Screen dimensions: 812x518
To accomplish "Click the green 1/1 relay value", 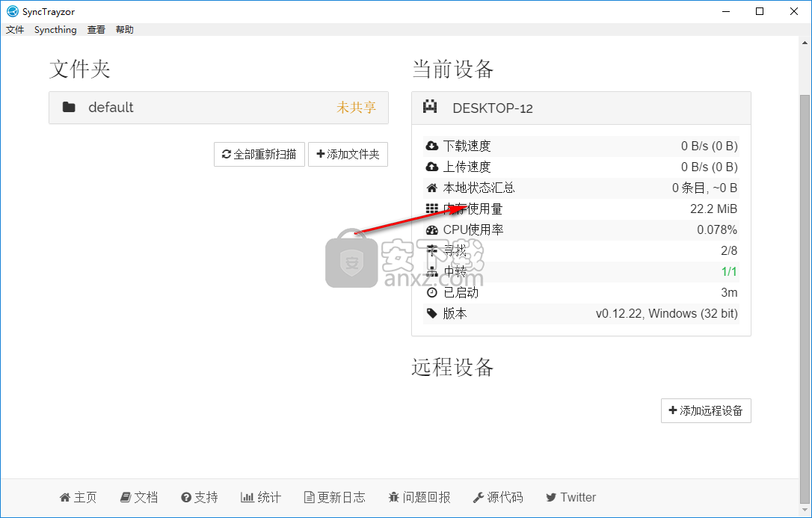I will [729, 271].
